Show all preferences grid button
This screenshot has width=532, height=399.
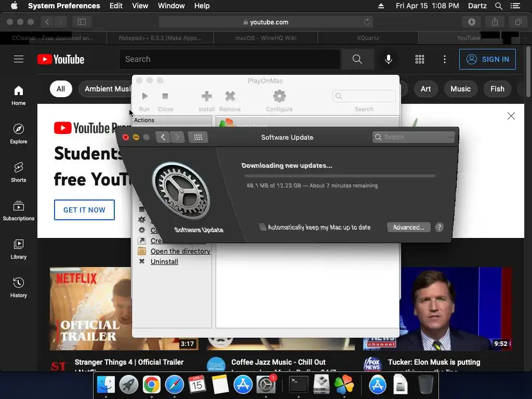[x=198, y=137]
